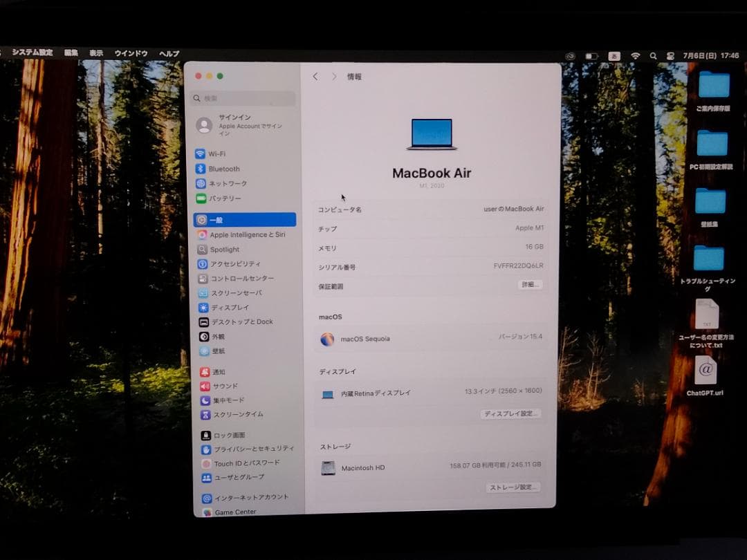
Task: Open インターネットアカウント settings
Action: point(246,498)
